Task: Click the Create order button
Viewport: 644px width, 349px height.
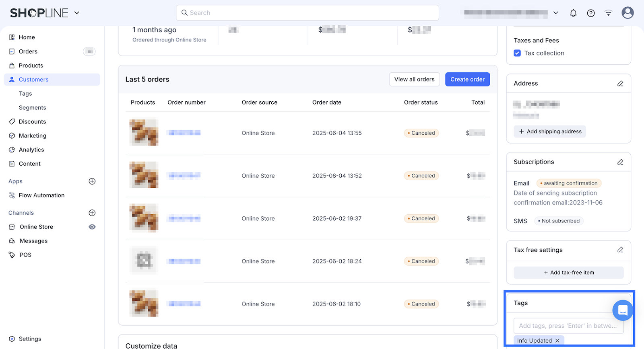Action: [467, 80]
